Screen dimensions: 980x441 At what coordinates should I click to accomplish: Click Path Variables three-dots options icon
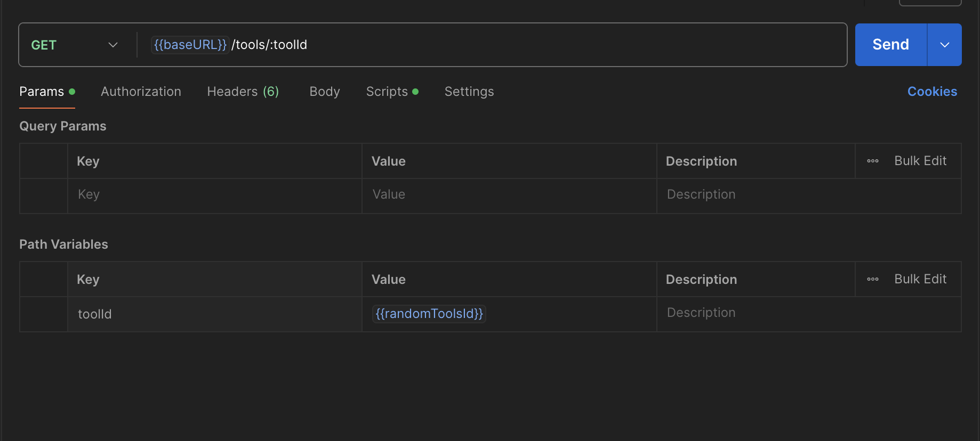(872, 279)
